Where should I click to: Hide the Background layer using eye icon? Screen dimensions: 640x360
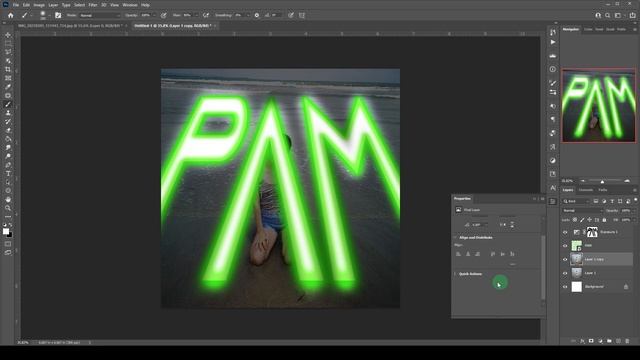click(565, 287)
